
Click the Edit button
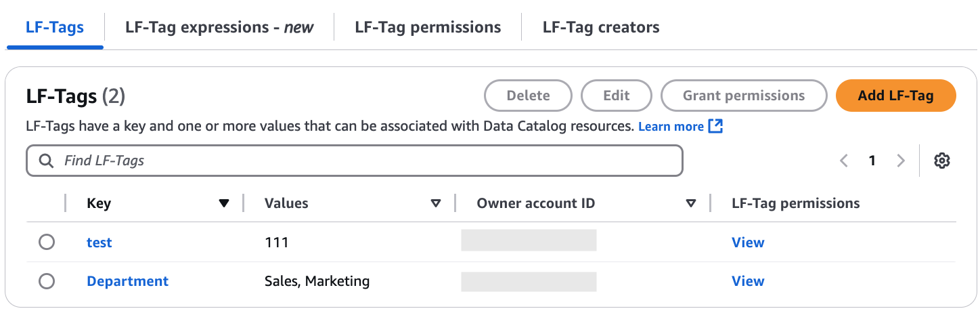point(616,96)
